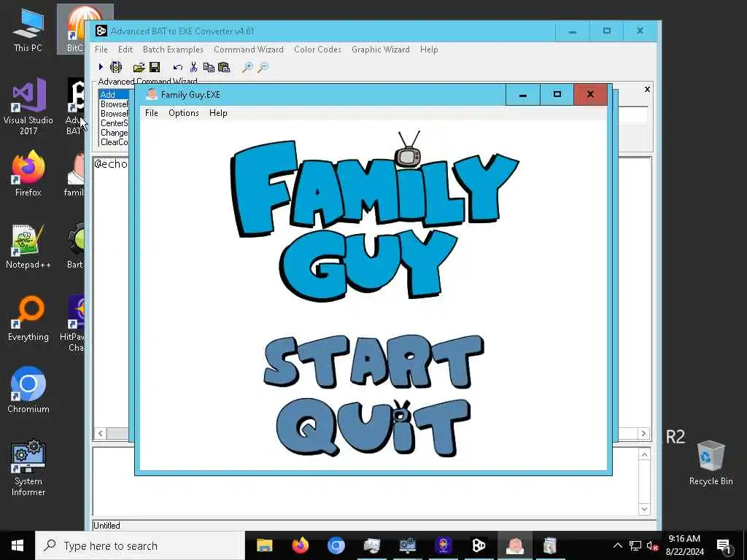Maximize the Family Guy.EXE window
This screenshot has width=747, height=560.
(557, 95)
